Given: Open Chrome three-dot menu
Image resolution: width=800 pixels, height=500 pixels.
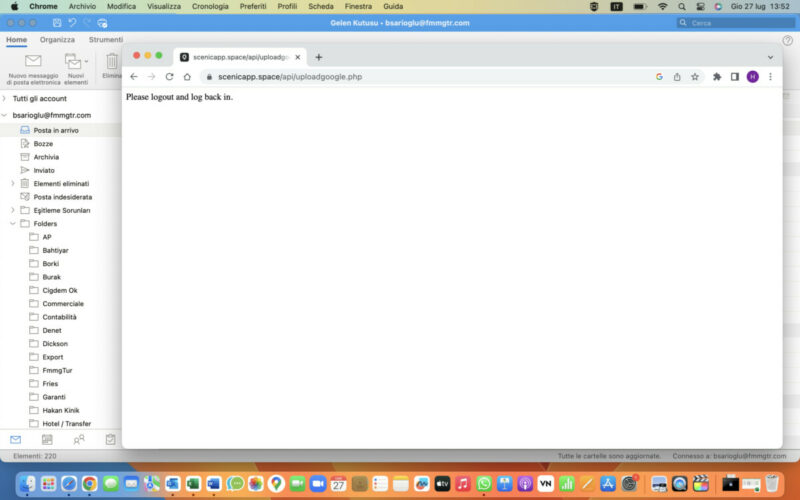Looking at the screenshot, I should pyautogui.click(x=770, y=76).
